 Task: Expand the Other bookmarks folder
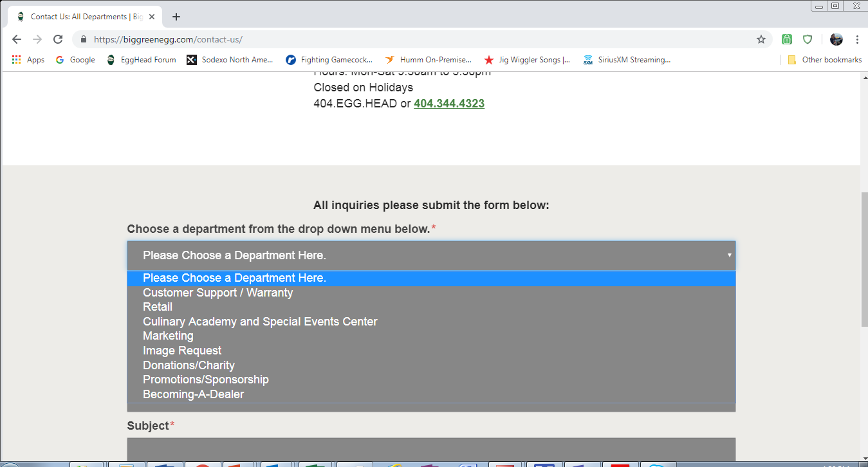pos(824,60)
